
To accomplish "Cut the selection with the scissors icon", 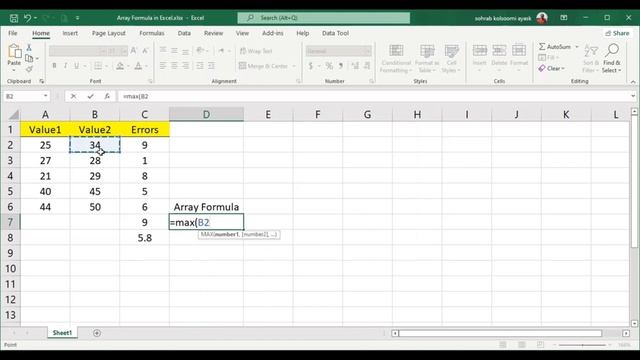I will [29, 48].
